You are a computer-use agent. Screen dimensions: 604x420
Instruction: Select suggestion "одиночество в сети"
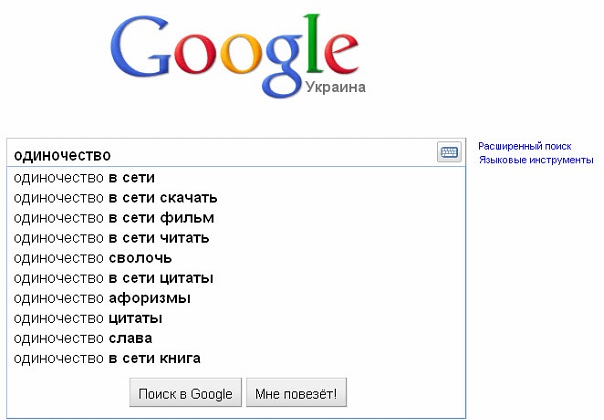(x=84, y=178)
